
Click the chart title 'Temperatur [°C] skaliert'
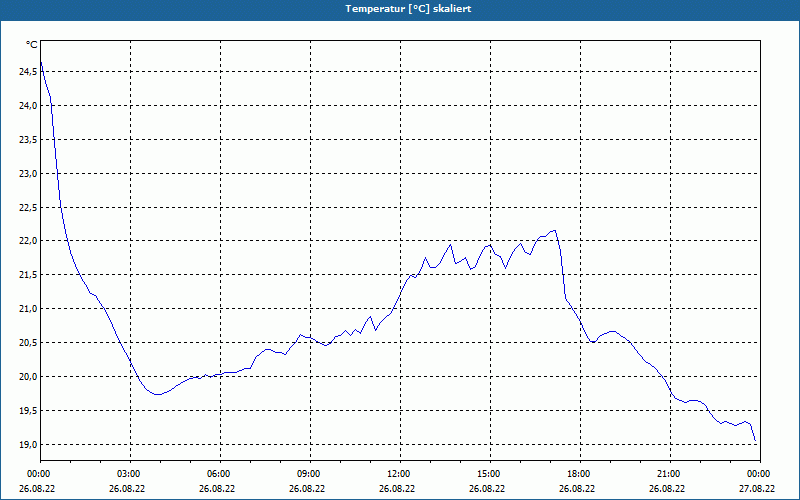[408, 9]
